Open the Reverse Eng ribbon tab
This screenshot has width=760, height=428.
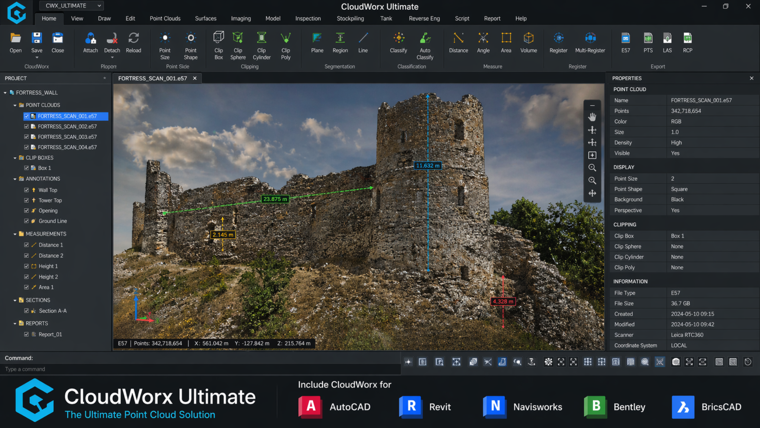(424, 18)
